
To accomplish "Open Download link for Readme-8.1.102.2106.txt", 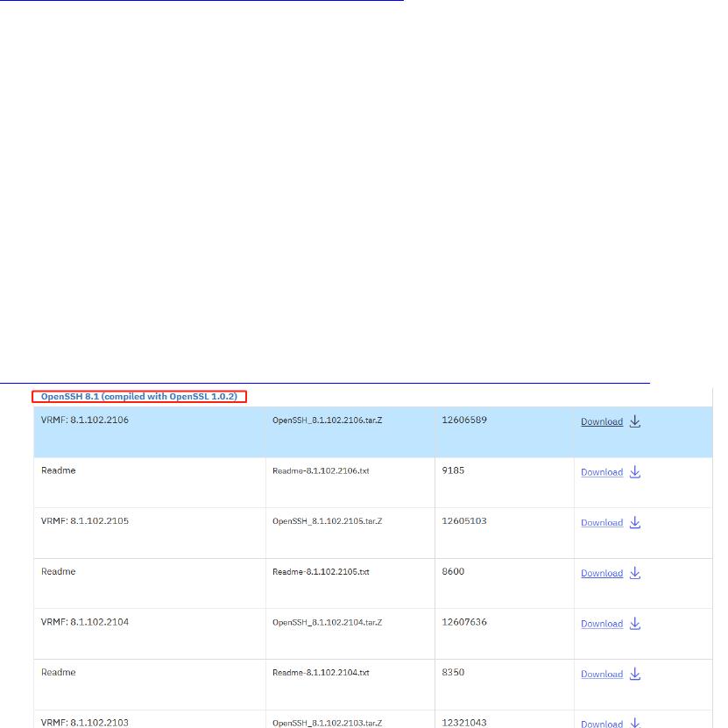I will coord(602,472).
